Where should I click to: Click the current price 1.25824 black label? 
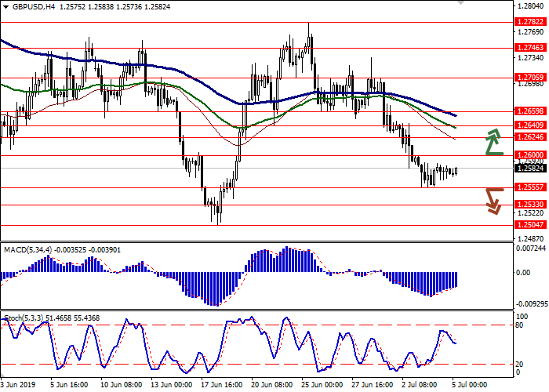531,168
